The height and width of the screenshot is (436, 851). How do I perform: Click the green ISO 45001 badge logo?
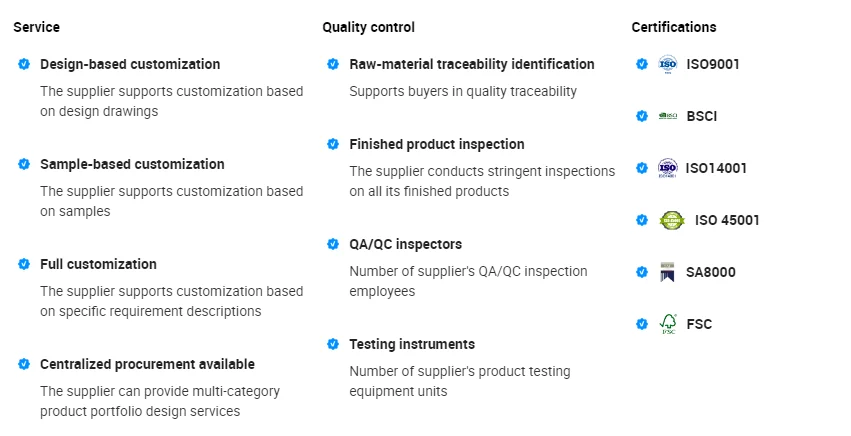coord(672,220)
